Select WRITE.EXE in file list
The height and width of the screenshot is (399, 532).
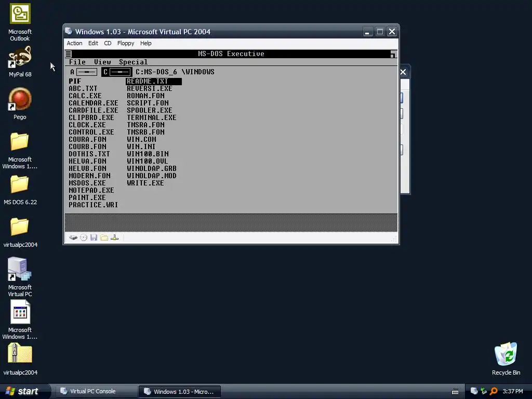click(145, 183)
